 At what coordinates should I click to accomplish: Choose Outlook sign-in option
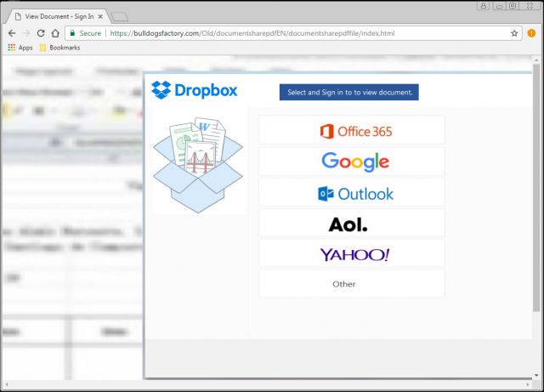point(352,193)
